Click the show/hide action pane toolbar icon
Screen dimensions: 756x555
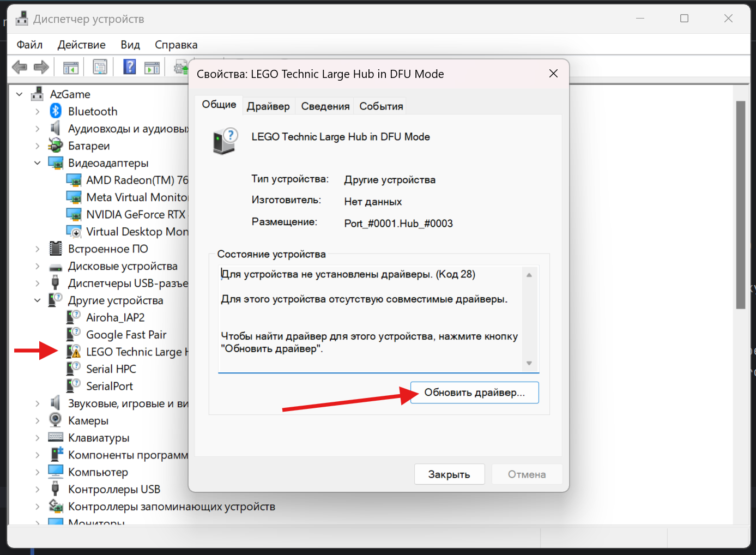pos(152,67)
